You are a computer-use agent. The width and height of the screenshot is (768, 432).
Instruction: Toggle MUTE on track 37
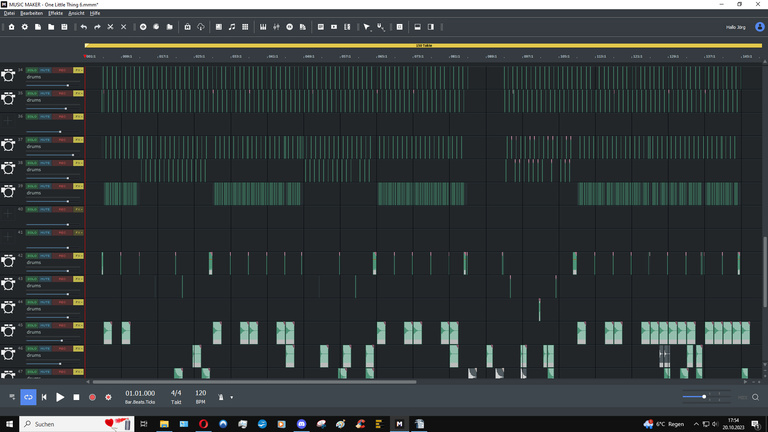coord(46,140)
